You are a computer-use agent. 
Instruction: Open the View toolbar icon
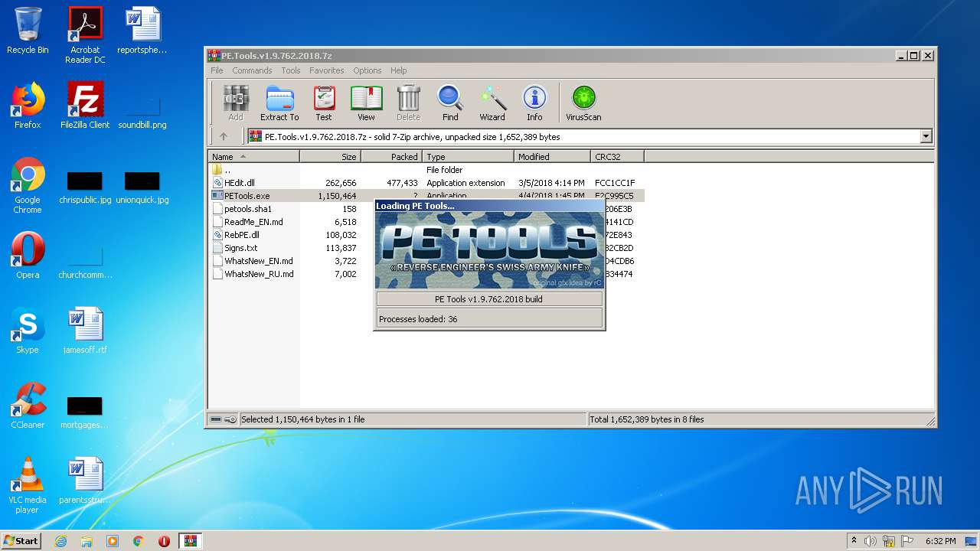(367, 103)
